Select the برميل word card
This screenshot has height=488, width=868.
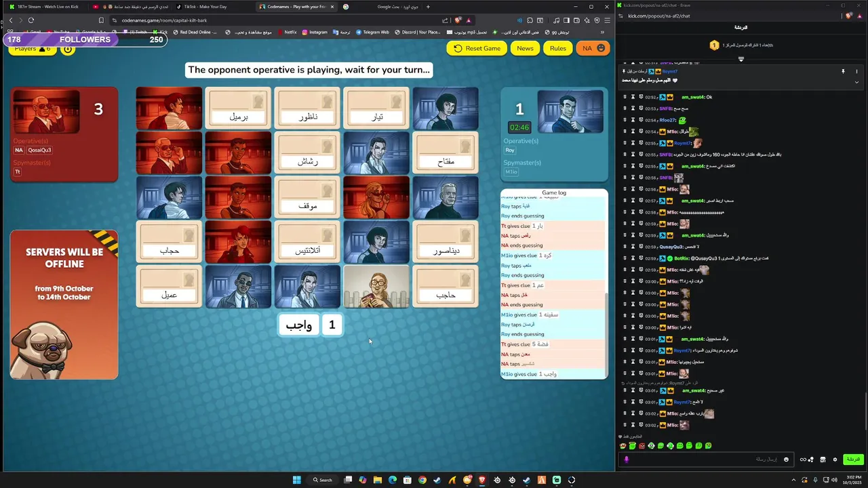(238, 108)
